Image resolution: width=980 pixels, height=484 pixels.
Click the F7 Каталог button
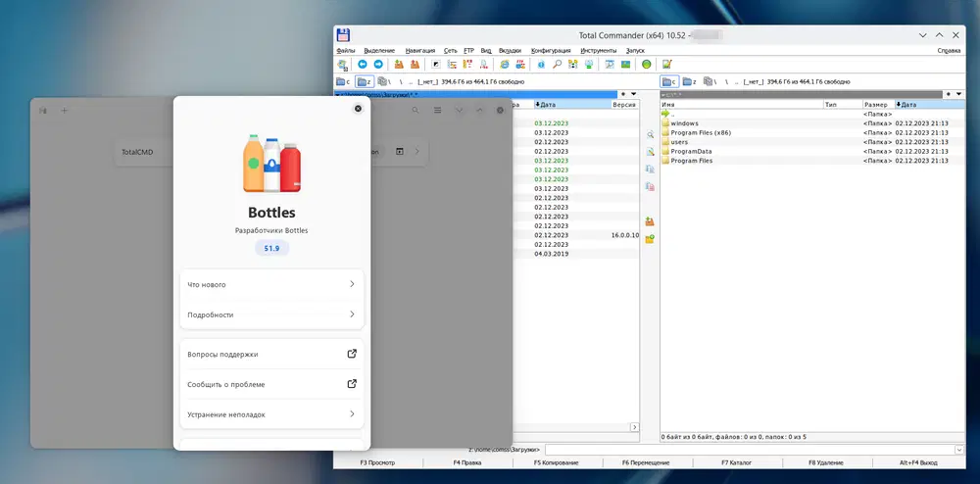click(736, 462)
